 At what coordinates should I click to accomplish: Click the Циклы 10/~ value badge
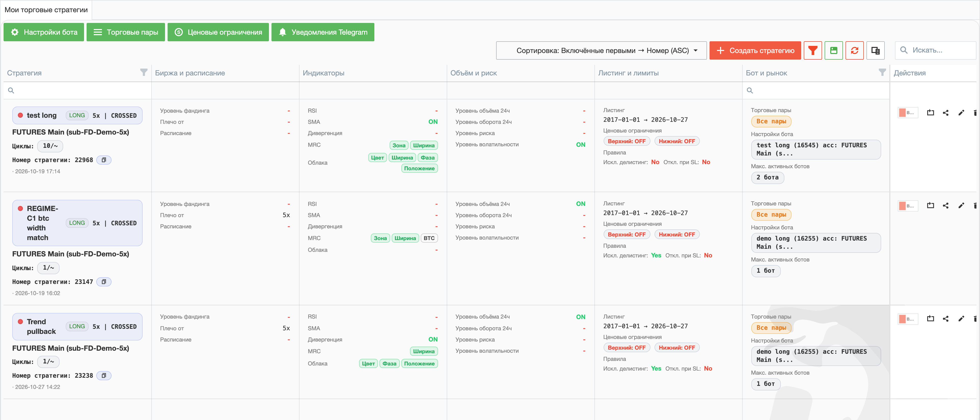tap(50, 146)
